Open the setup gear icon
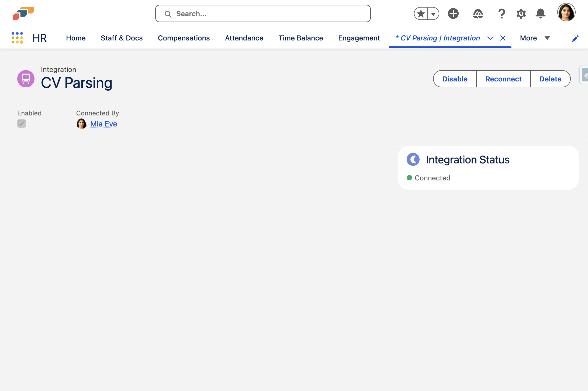This screenshot has height=391, width=588. coord(521,14)
